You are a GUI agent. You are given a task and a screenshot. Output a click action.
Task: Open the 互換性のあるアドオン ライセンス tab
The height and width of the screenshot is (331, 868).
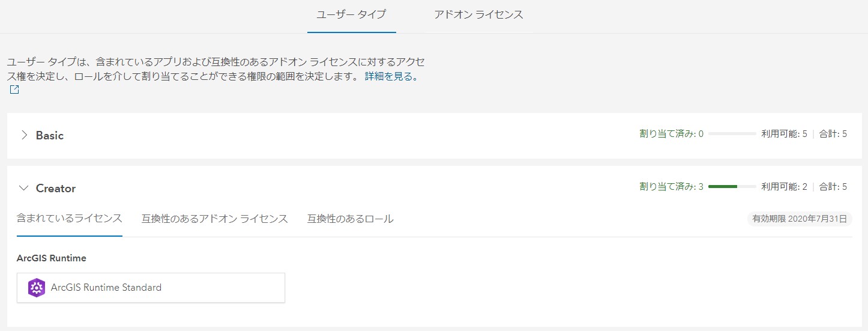tap(215, 219)
